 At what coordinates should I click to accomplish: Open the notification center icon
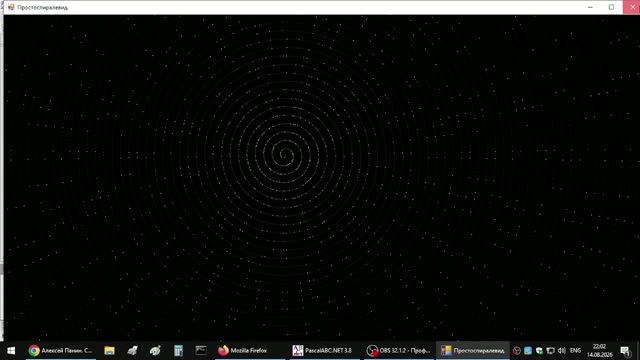coord(625,351)
